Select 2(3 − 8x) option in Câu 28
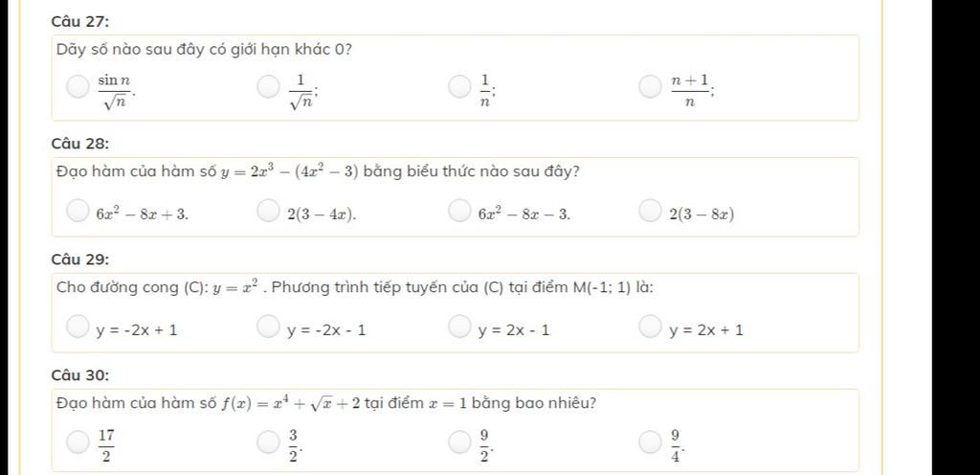 [x=651, y=211]
